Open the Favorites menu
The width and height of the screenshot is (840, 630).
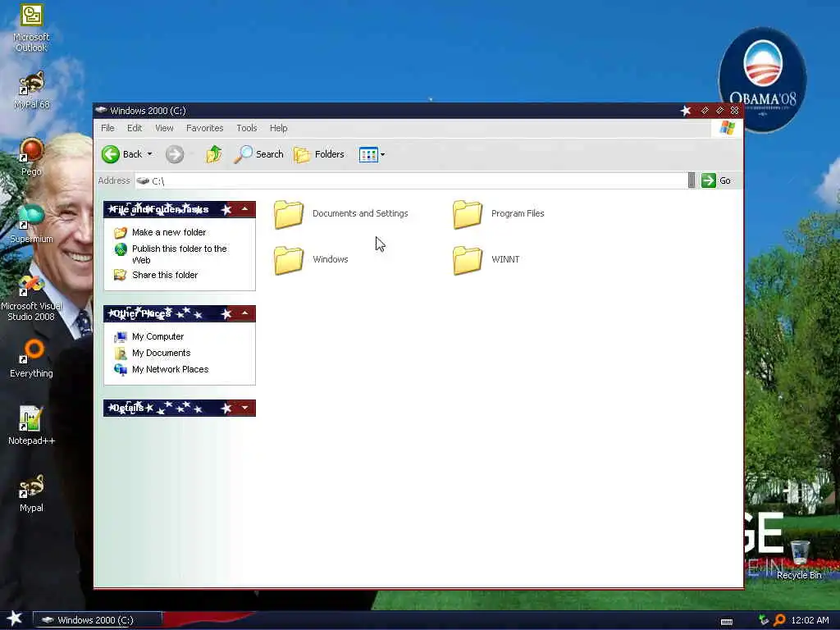coord(204,128)
